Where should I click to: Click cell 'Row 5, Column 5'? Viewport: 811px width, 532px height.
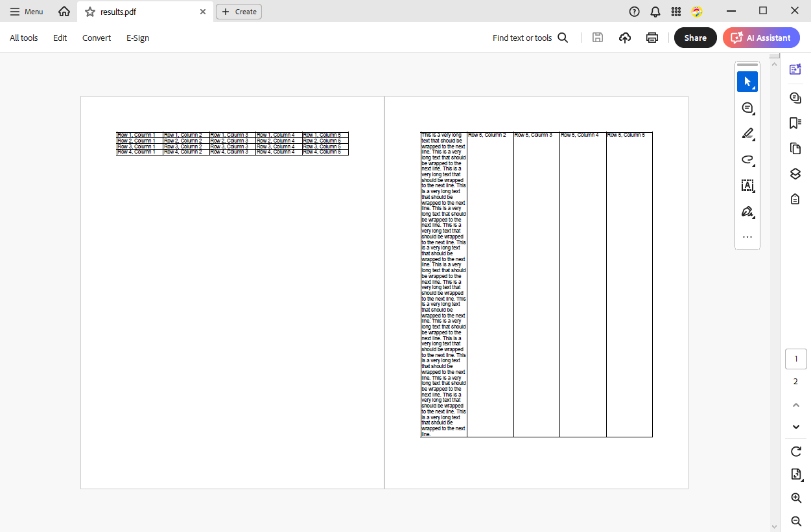629,284
